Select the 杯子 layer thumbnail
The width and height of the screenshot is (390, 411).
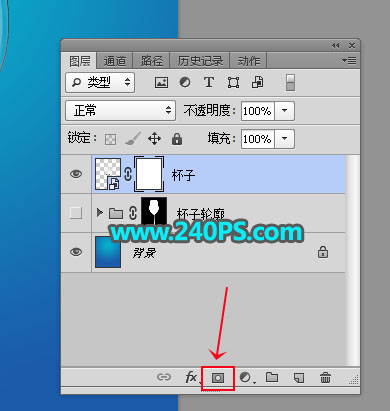tap(108, 174)
